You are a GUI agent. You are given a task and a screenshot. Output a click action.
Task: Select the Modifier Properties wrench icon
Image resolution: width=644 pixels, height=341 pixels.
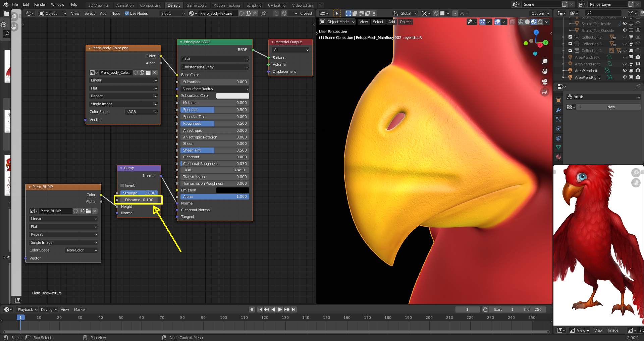[558, 110]
